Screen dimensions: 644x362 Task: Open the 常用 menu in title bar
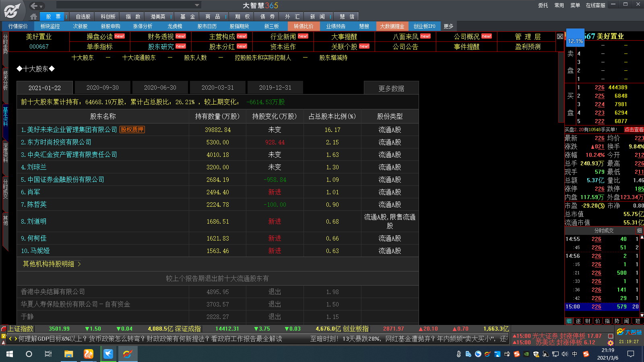tap(559, 5)
